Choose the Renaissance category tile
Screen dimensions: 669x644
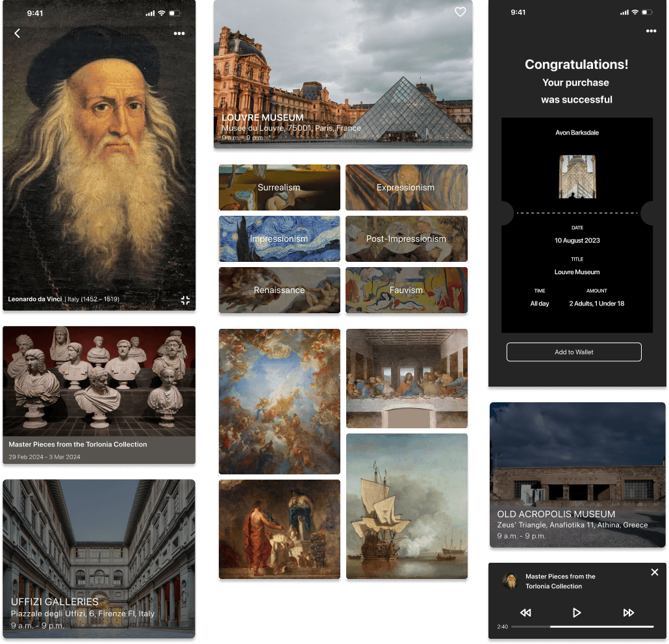coord(279,290)
